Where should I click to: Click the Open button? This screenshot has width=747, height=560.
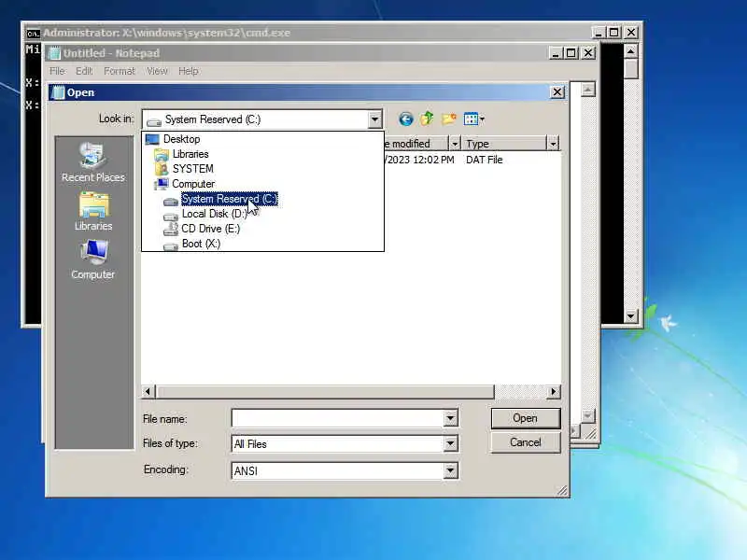click(526, 418)
